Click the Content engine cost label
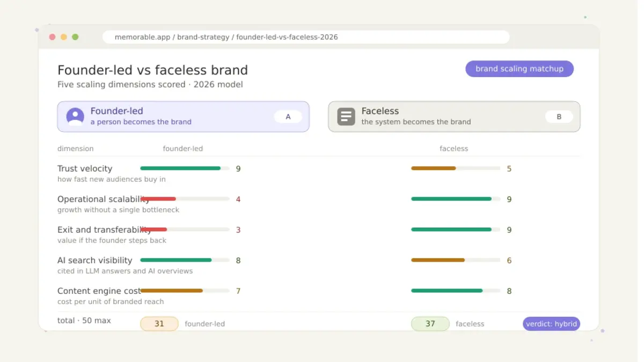Viewport: 644px width, 362px height. pyautogui.click(x=99, y=291)
